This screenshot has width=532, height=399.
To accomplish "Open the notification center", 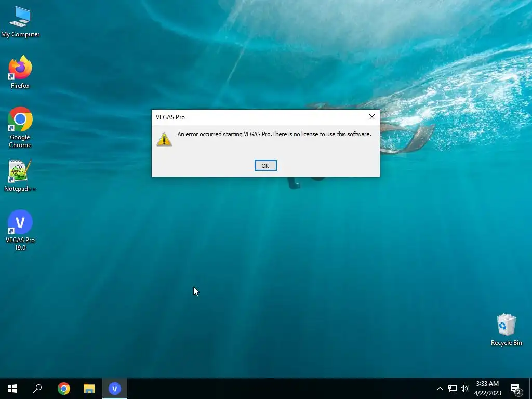I will 516,389.
